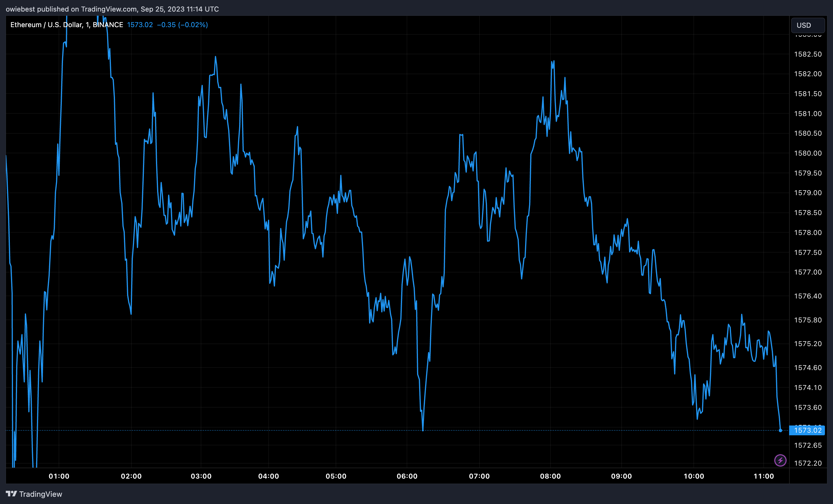Click the purple lightning bolt icon

[780, 460]
